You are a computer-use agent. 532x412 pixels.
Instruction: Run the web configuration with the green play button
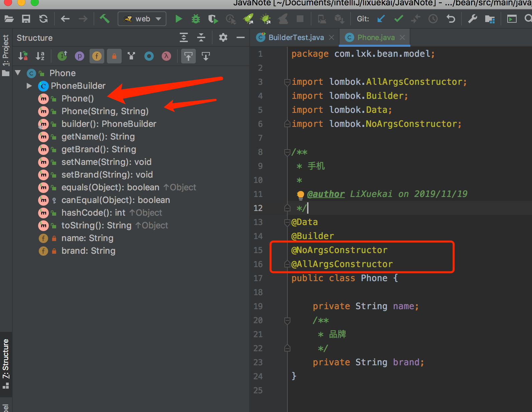click(x=179, y=19)
